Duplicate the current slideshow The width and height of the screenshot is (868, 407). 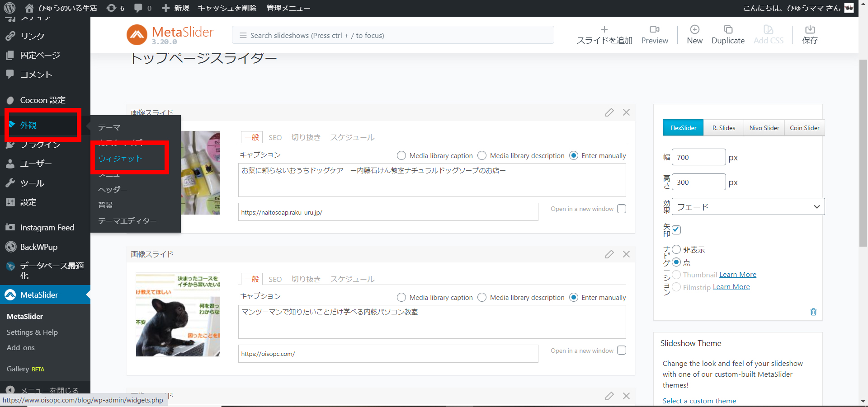[728, 30]
